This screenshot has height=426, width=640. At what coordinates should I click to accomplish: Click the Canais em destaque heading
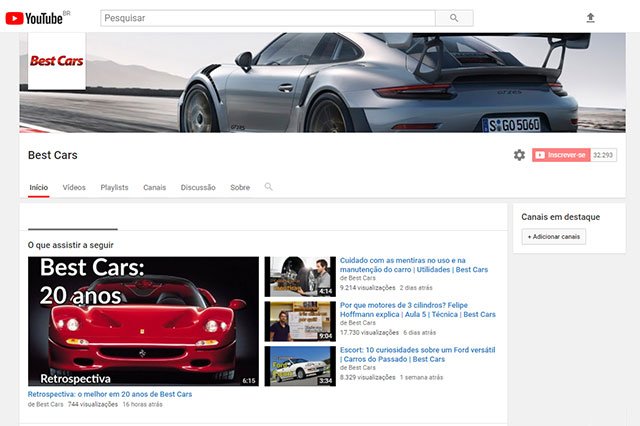(560, 217)
